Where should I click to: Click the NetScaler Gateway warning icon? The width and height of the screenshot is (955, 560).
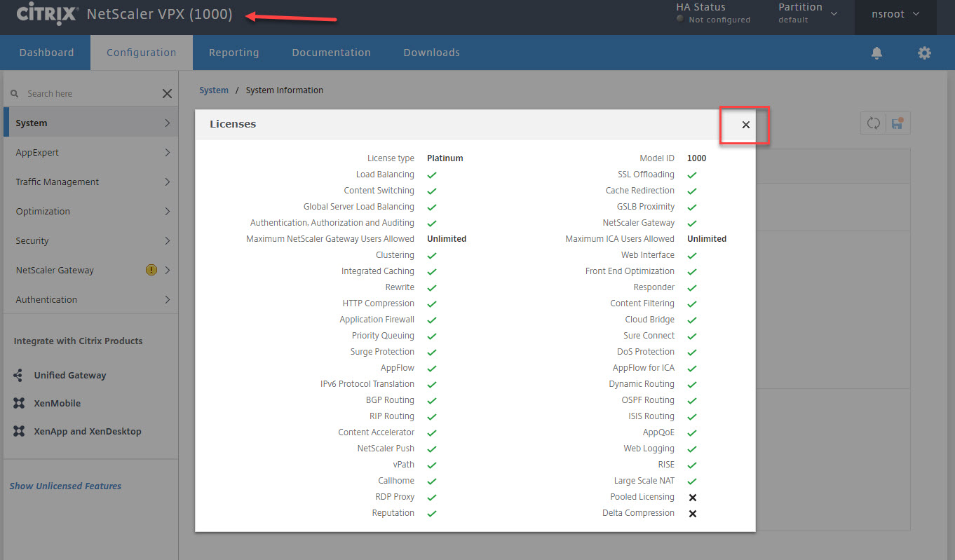[x=151, y=270]
